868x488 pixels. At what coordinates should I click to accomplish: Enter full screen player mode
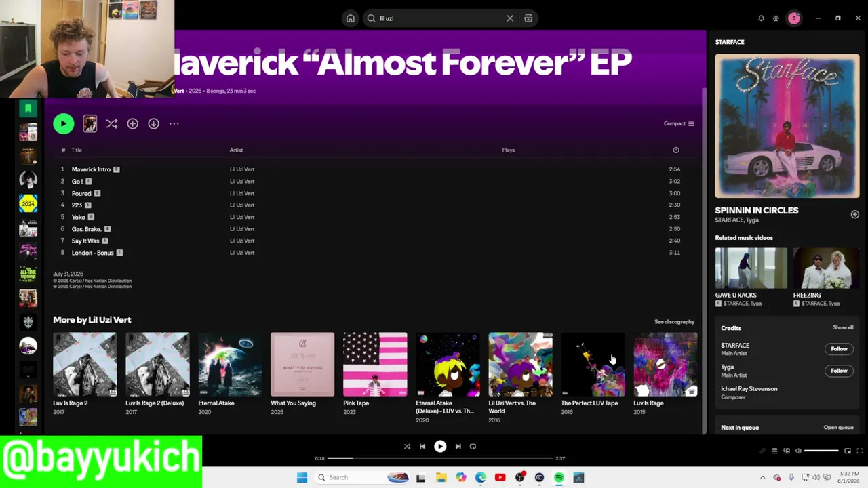(860, 451)
